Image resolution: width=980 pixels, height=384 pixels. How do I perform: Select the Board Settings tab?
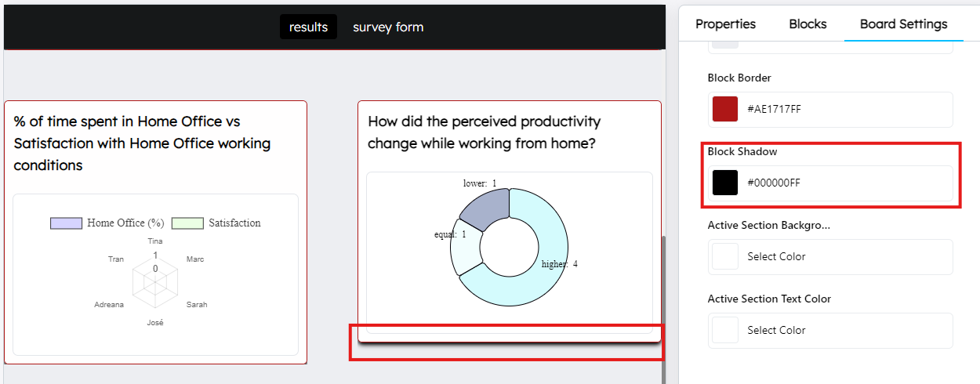(903, 24)
